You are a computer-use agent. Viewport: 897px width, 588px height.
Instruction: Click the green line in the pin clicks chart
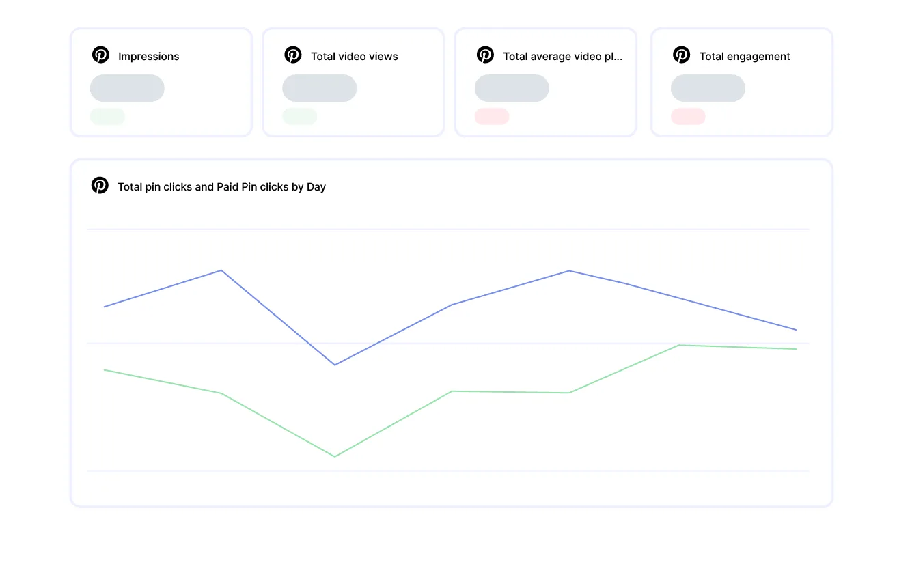[x=452, y=391]
